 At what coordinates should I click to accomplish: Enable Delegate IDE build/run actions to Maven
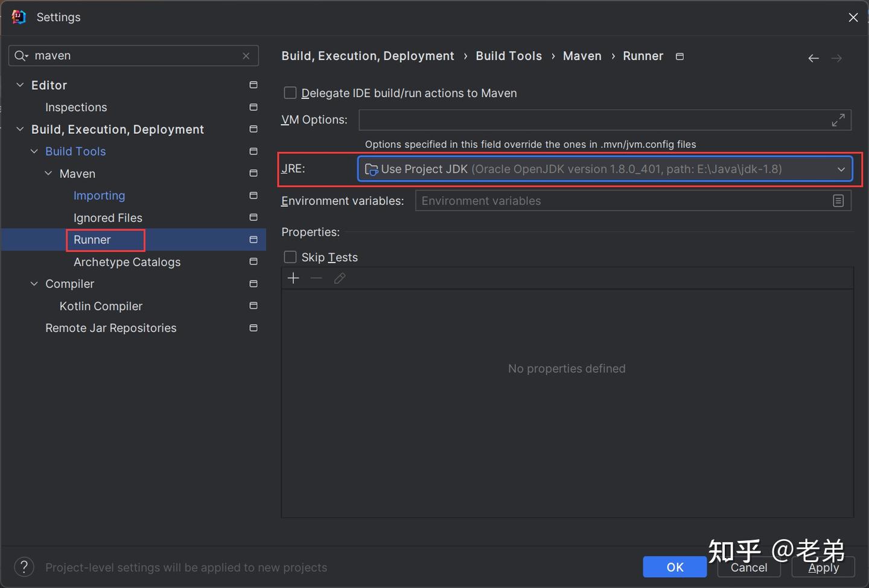[x=290, y=93]
